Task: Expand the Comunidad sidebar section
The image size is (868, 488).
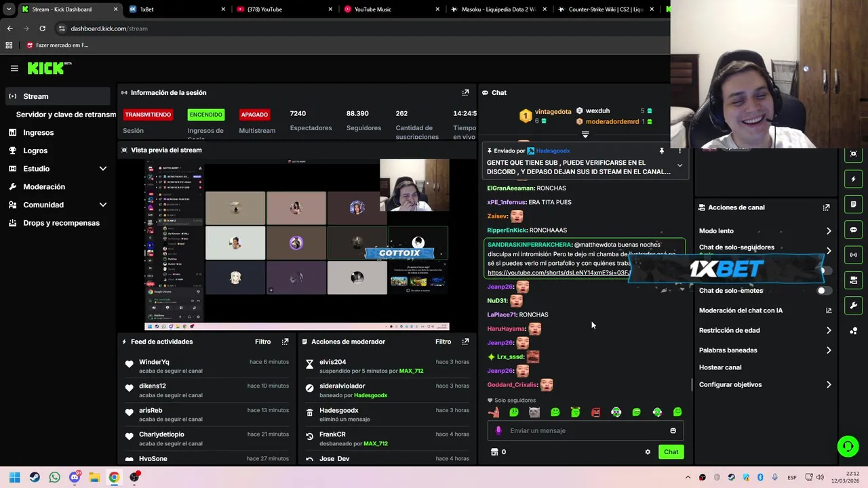Action: pos(103,205)
